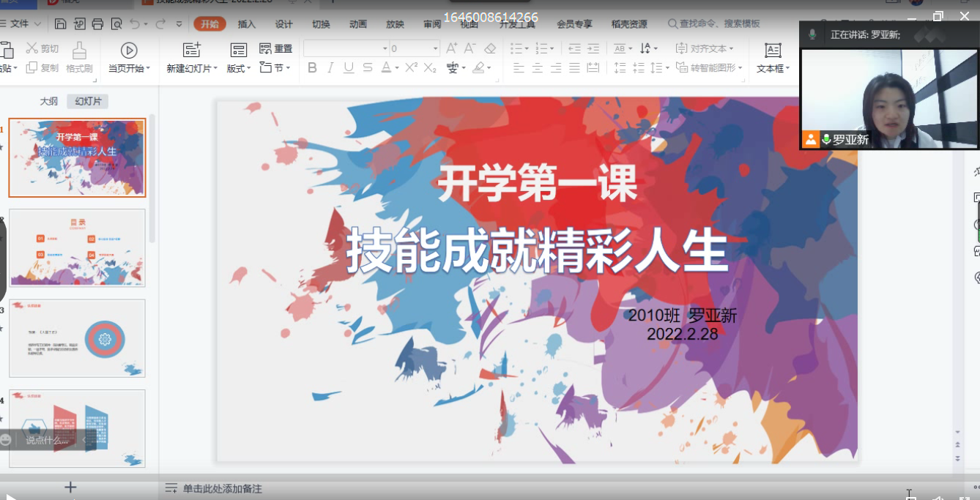This screenshot has height=500, width=980.
Task: Open the font size dropdown
Action: point(435,49)
